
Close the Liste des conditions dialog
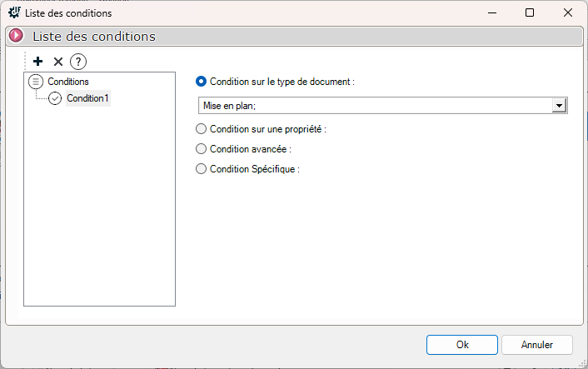(x=568, y=12)
